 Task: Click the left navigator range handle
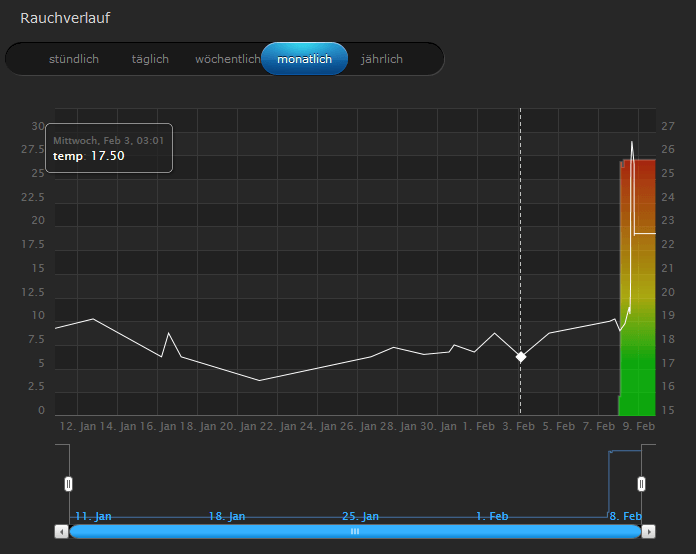click(69, 484)
